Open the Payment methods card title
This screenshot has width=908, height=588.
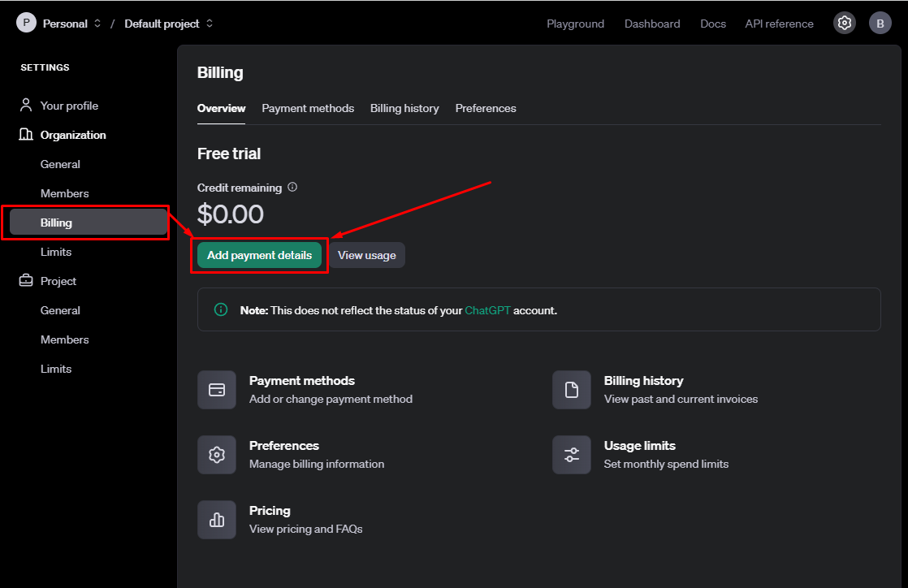[301, 381]
